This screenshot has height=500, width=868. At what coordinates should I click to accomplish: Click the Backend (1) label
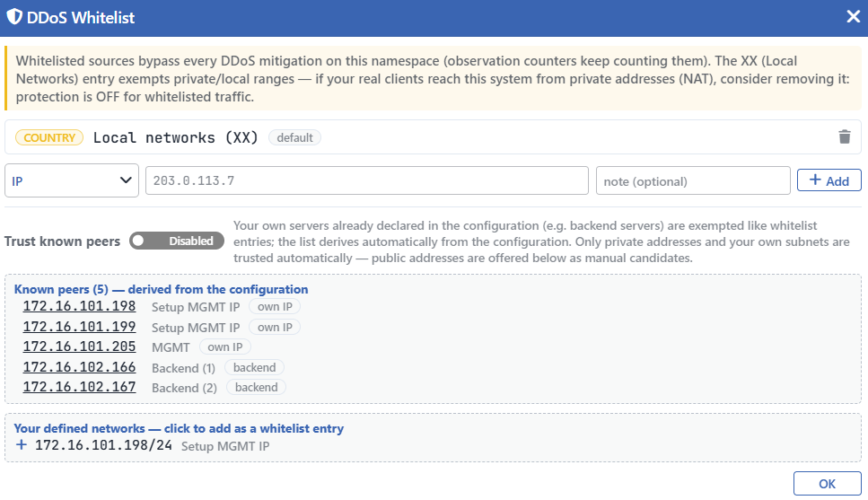point(183,368)
